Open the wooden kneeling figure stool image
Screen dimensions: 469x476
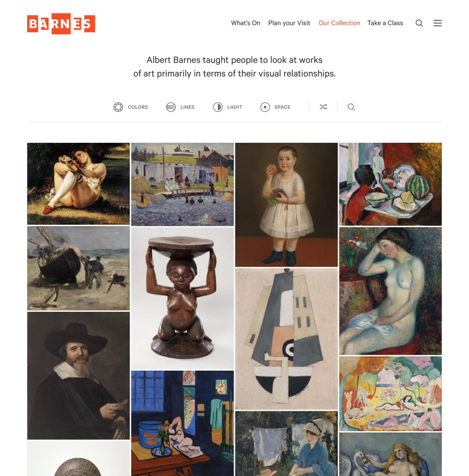coord(182,298)
